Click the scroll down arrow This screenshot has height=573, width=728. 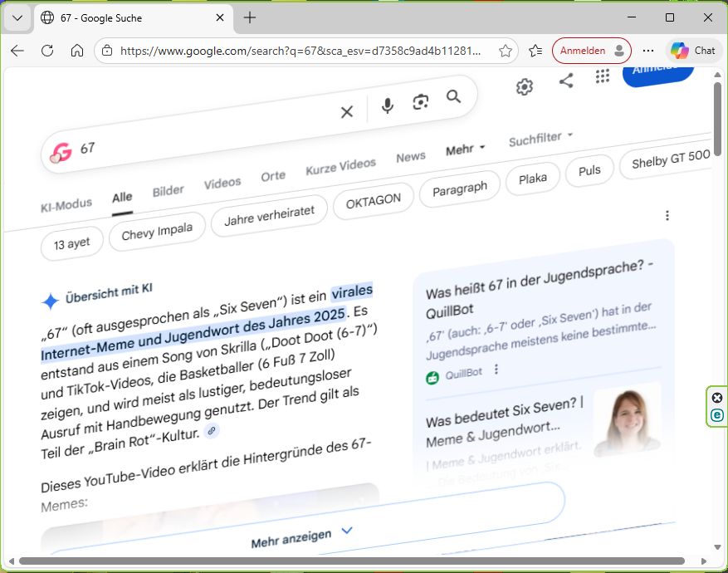pos(717,547)
